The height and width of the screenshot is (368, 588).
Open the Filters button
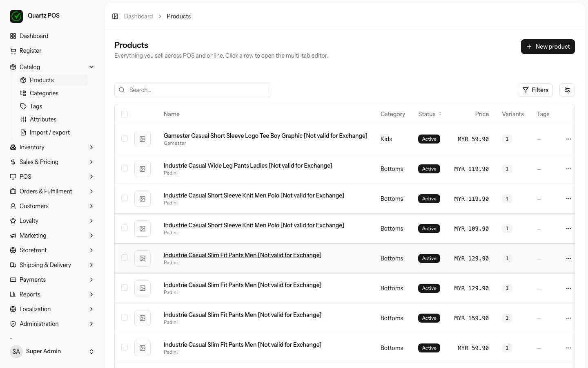(535, 90)
